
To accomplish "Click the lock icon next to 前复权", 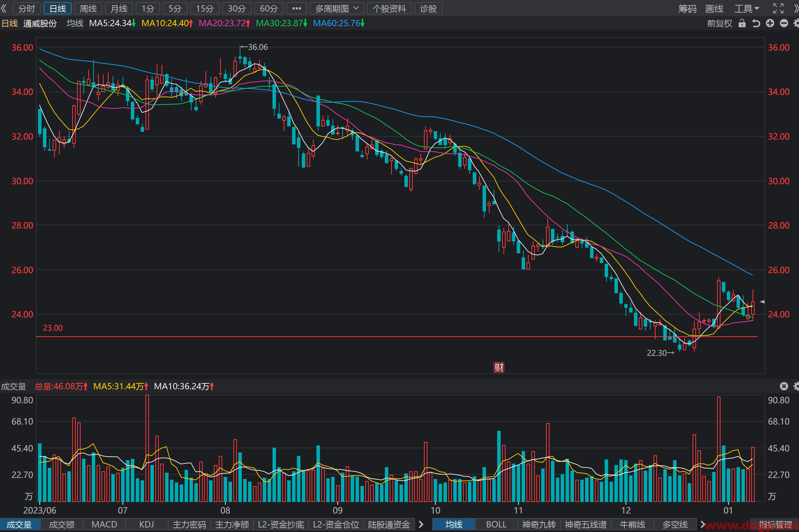I will pos(742,23).
